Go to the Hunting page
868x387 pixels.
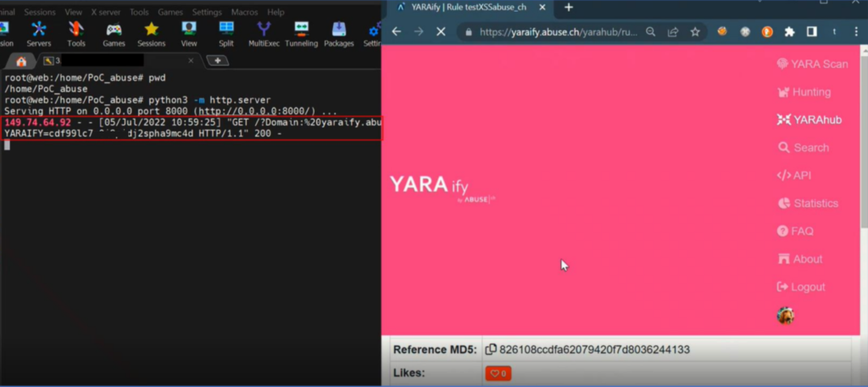tap(804, 92)
